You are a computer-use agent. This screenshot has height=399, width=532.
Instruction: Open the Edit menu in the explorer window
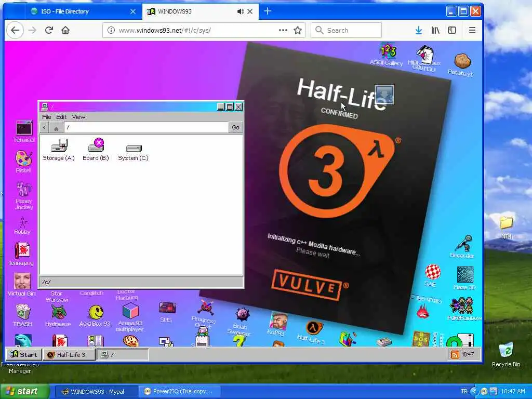coord(61,117)
